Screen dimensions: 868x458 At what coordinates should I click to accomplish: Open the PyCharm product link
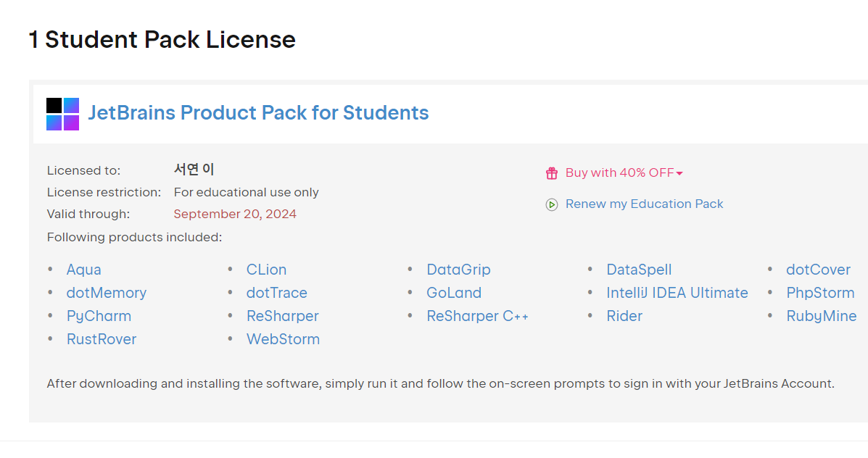coord(99,316)
